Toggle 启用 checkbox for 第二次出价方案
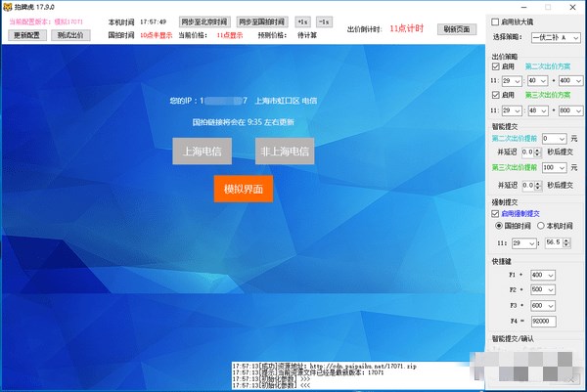Image resolution: width=587 pixels, height=392 pixels. point(496,66)
